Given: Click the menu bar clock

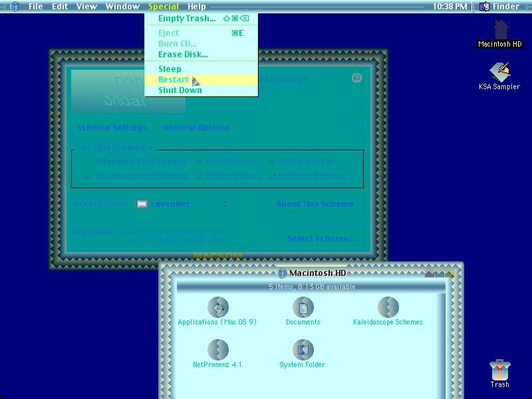Looking at the screenshot, I should pos(450,7).
